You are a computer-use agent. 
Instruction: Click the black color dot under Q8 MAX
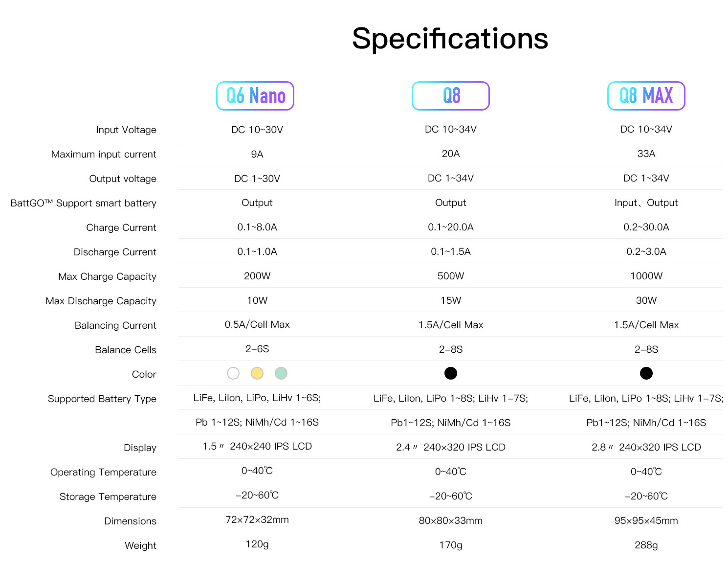[646, 373]
